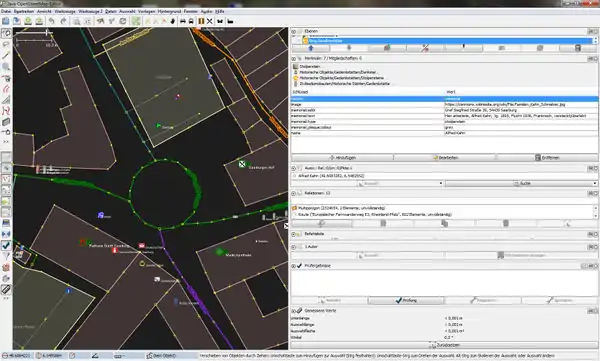Select the Route Europäischer Fernwanderweg relation row

[443, 215]
